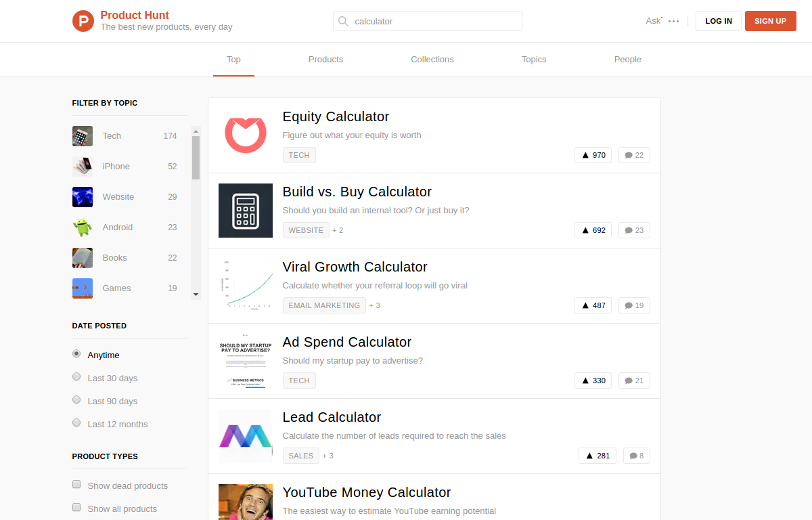Click the three-dots more menu in header
This screenshot has height=520, width=812.
(x=673, y=21)
